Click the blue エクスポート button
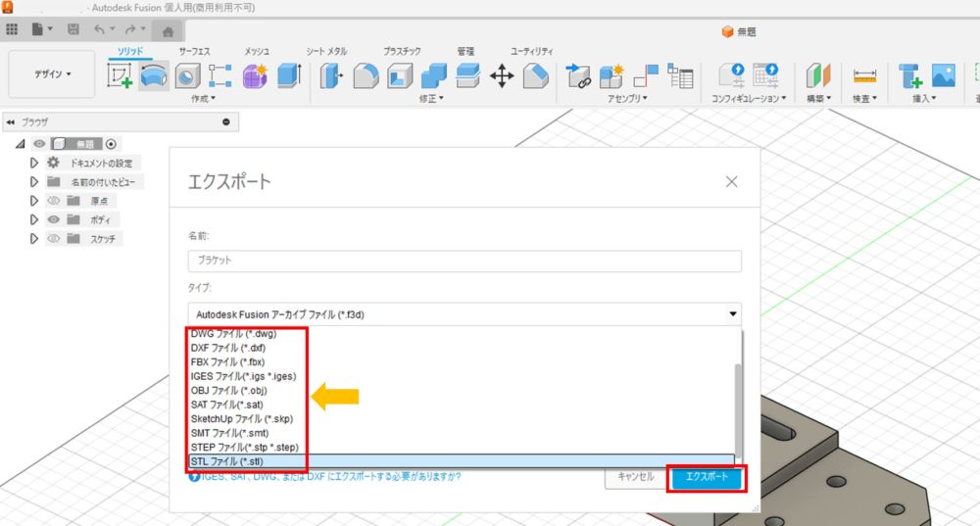 pyautogui.click(x=707, y=477)
